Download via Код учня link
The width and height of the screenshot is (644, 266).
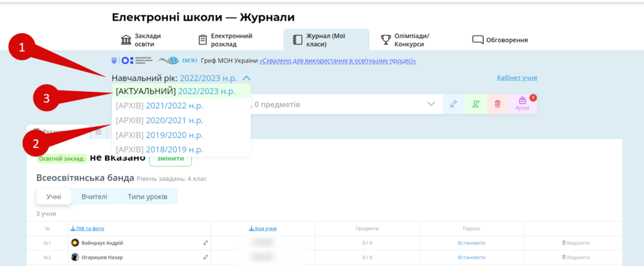263,228
